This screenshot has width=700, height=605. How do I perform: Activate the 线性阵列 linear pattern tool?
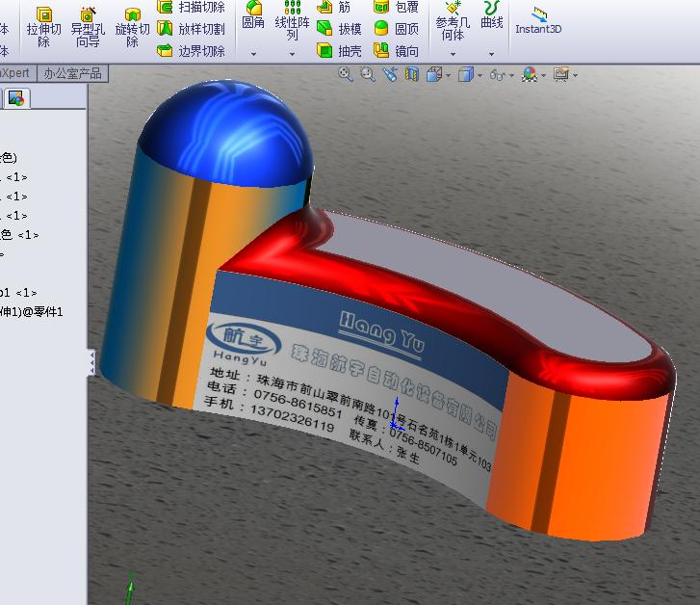click(292, 20)
